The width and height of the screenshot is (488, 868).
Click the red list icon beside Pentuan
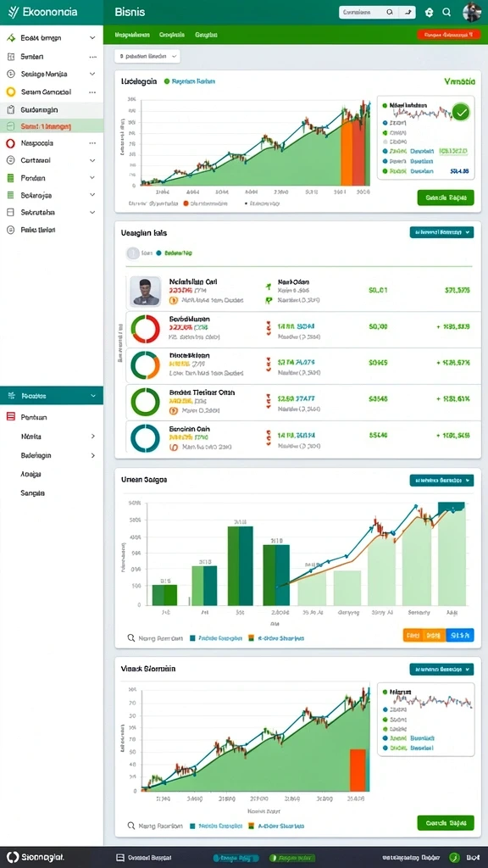(10, 417)
